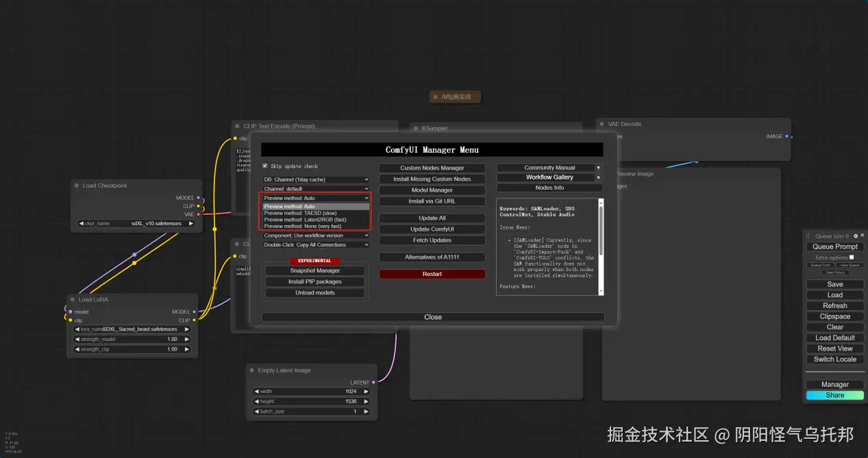The image size is (868, 458).
Task: Decrease strength_clip with left arrow
Action: [77, 349]
